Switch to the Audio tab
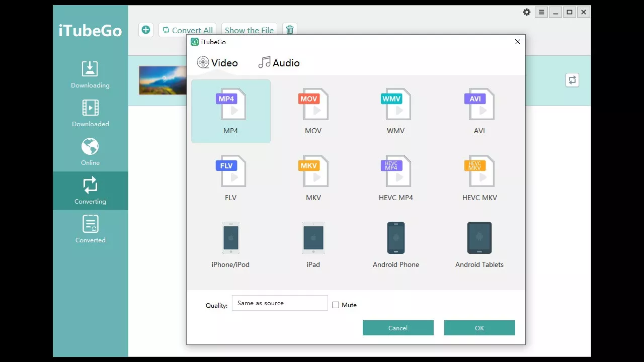 point(279,63)
